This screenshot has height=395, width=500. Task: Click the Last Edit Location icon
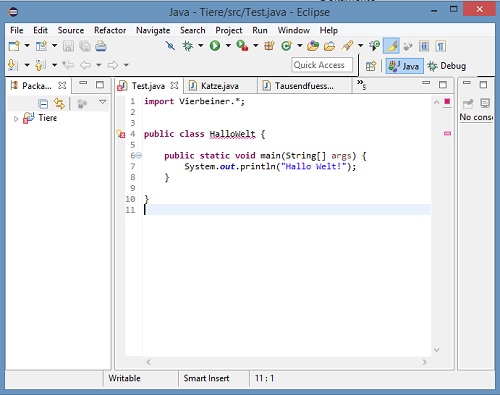click(x=68, y=65)
